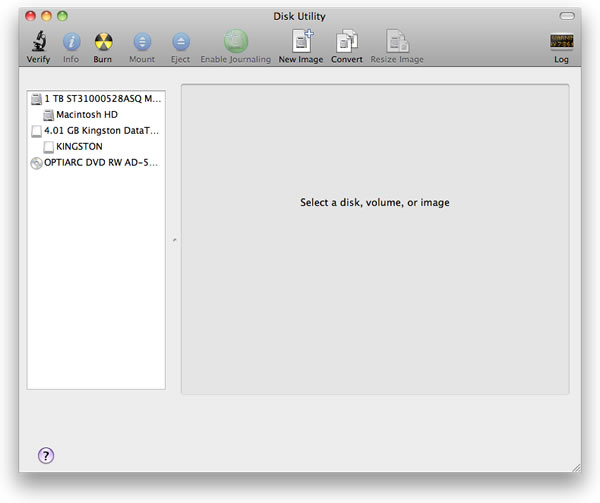This screenshot has width=600, height=503.
Task: Toggle the toolbar with top-right pill button
Action: (567, 17)
